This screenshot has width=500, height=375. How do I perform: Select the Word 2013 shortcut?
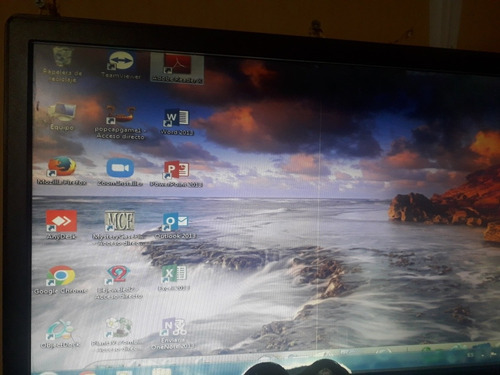pos(177,122)
